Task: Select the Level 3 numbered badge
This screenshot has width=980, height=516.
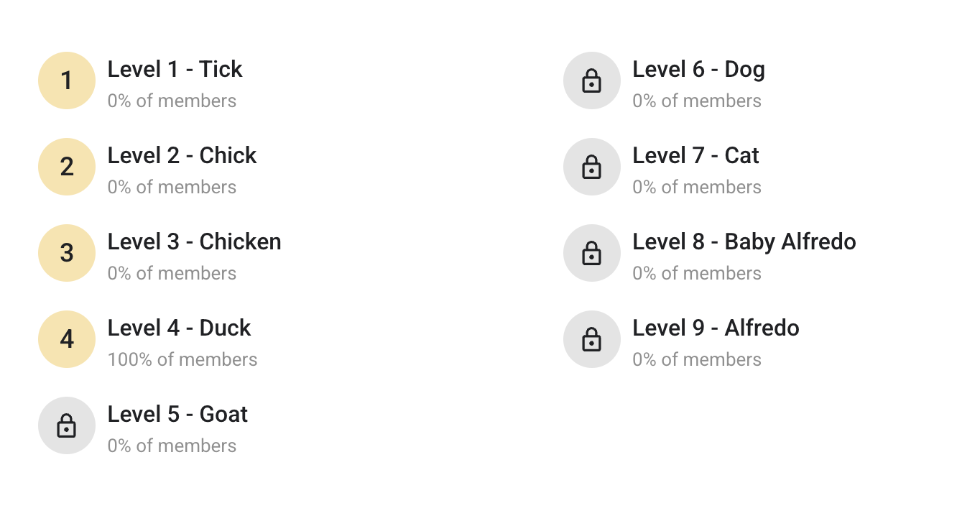Action: coord(67,253)
